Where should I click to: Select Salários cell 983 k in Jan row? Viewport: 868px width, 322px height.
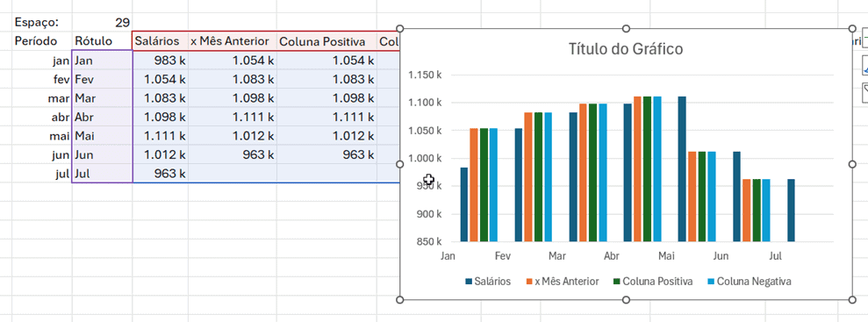coord(161,61)
